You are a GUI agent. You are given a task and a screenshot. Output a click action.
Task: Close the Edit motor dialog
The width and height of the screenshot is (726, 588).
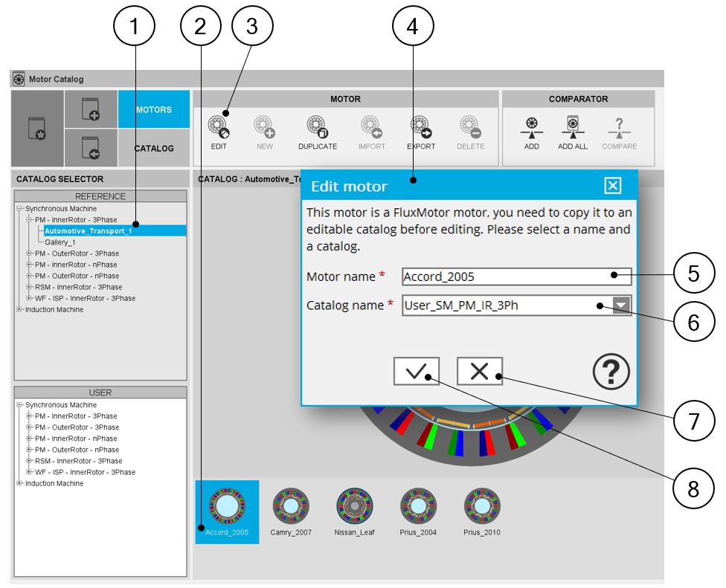(612, 186)
